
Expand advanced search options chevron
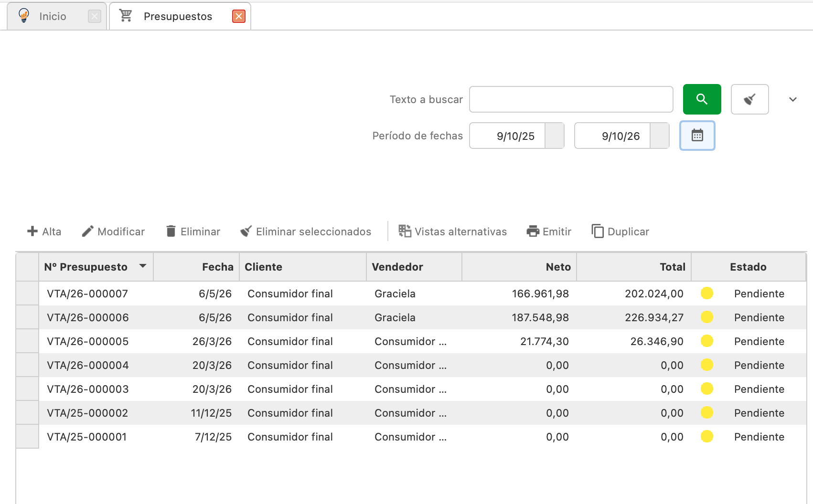point(793,99)
